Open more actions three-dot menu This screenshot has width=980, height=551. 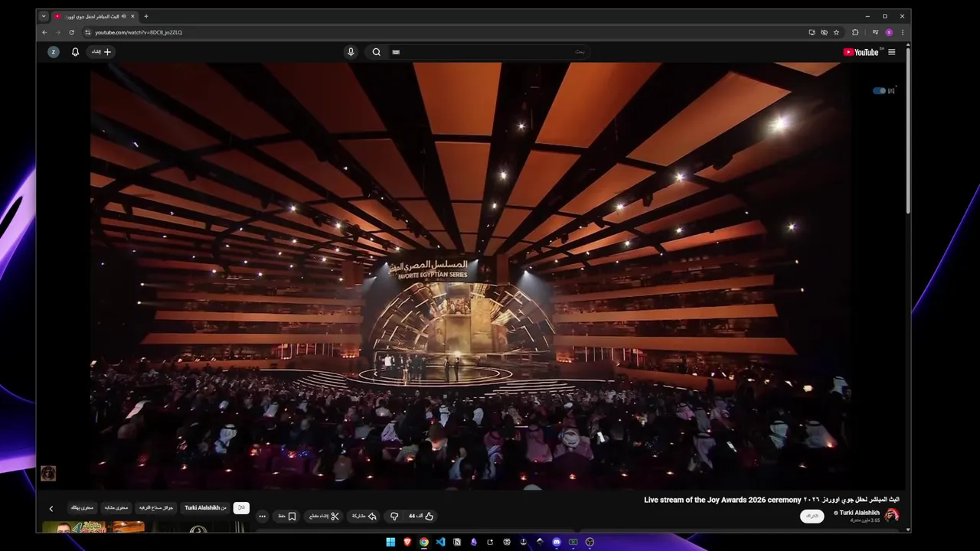[262, 517]
